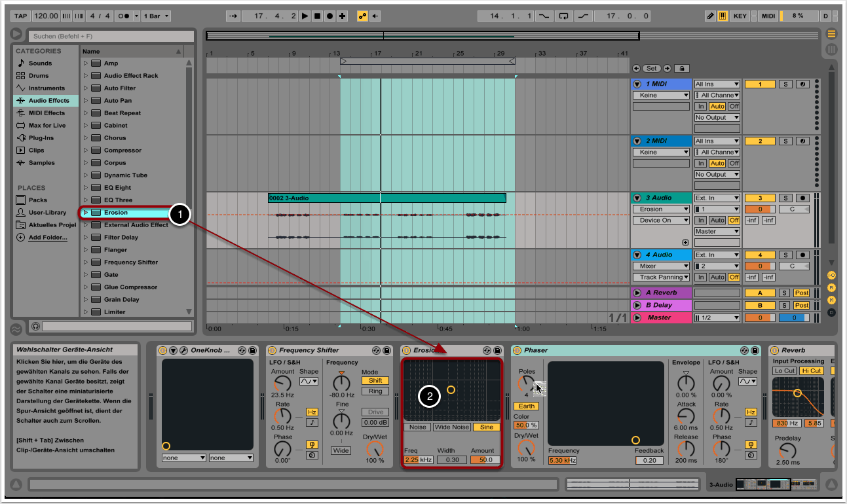Click the browser search field
The height and width of the screenshot is (504, 847).
[110, 37]
